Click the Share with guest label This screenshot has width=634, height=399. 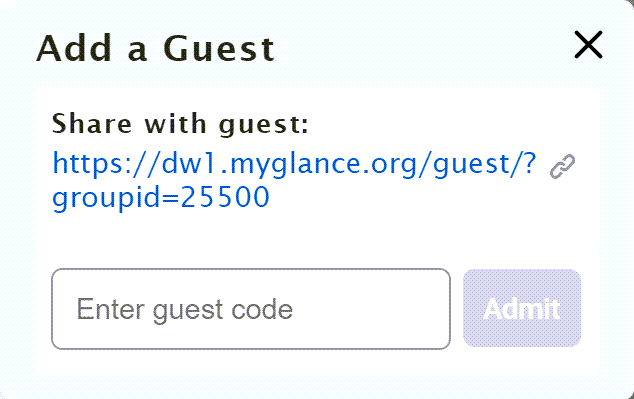tap(180, 124)
